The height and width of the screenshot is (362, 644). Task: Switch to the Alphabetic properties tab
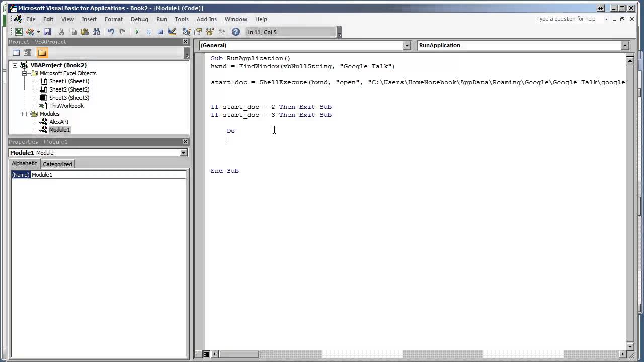point(25,164)
